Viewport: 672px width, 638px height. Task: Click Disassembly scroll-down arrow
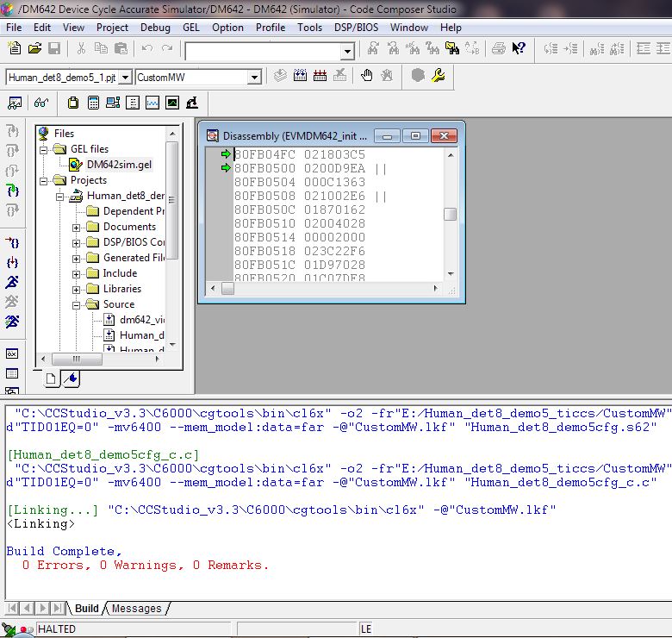(x=451, y=273)
